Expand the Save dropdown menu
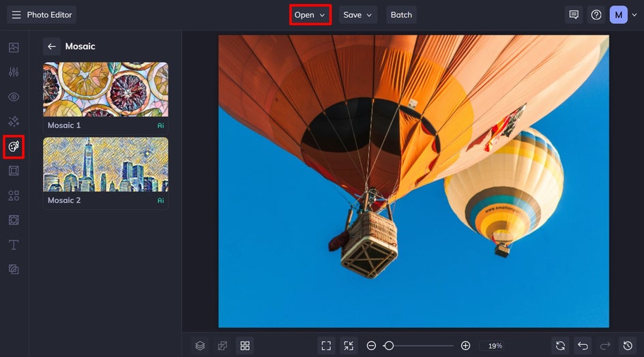This screenshot has height=357, width=644. click(x=357, y=15)
